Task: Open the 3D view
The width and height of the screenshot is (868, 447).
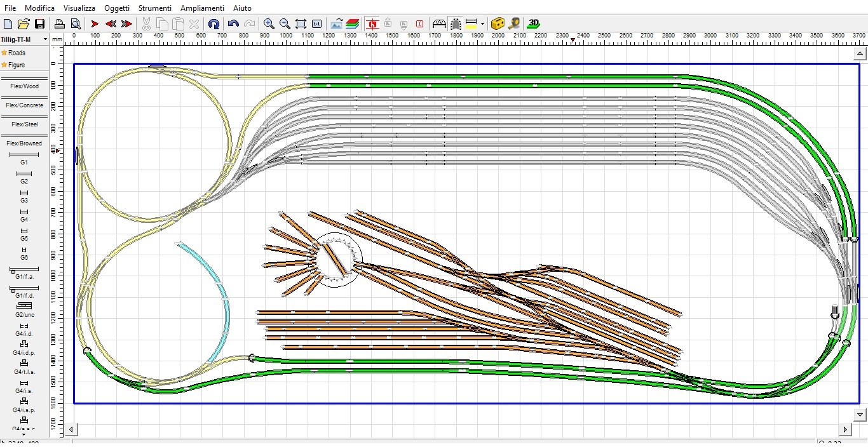Action: 534,23
